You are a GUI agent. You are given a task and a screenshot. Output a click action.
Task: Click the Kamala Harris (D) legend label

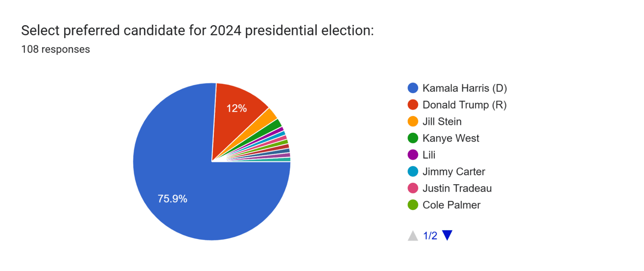tap(465, 88)
